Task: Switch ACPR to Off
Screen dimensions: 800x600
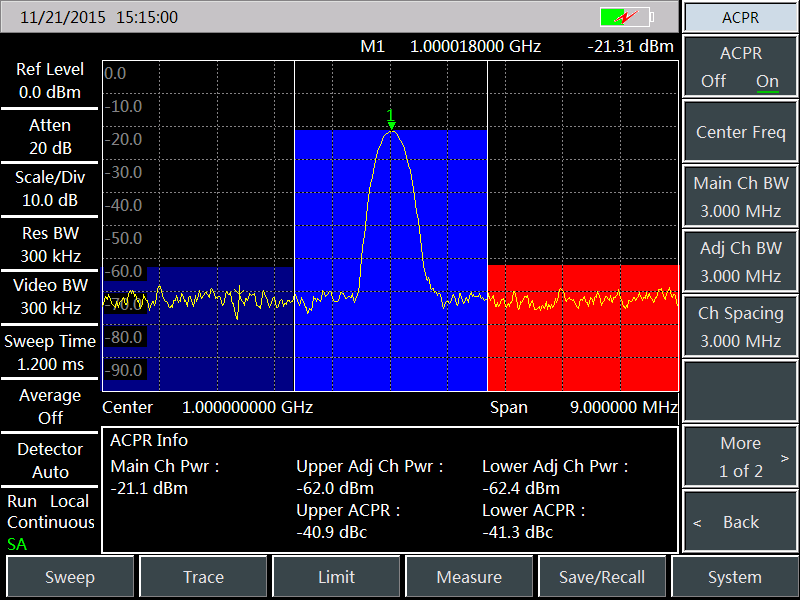Action: point(714,81)
